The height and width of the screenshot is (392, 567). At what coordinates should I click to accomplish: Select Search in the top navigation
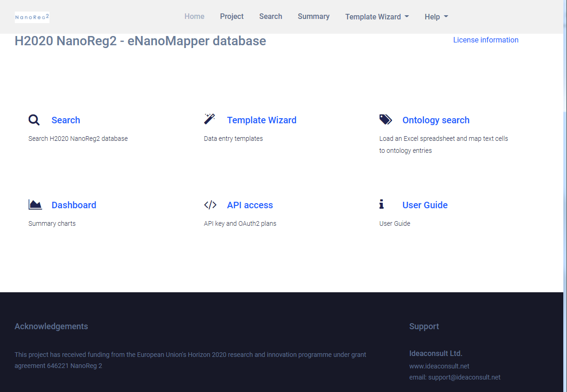[271, 17]
